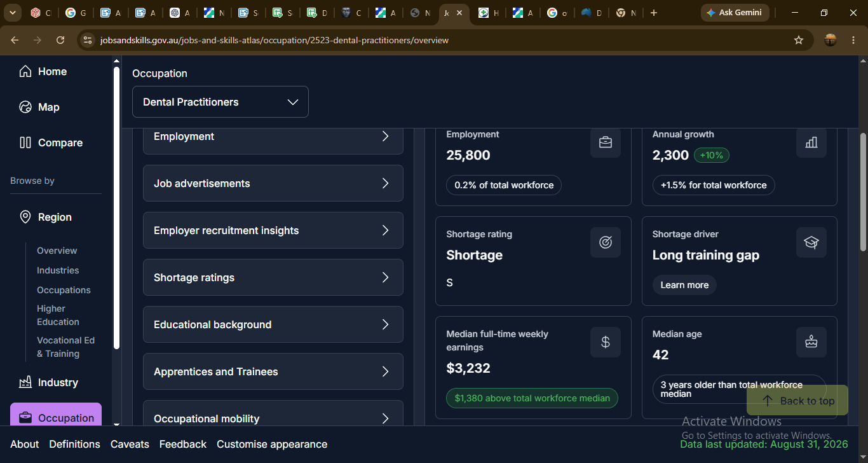This screenshot has height=463, width=868.
Task: Click the Shortage driver graduation cap icon
Action: 811,242
